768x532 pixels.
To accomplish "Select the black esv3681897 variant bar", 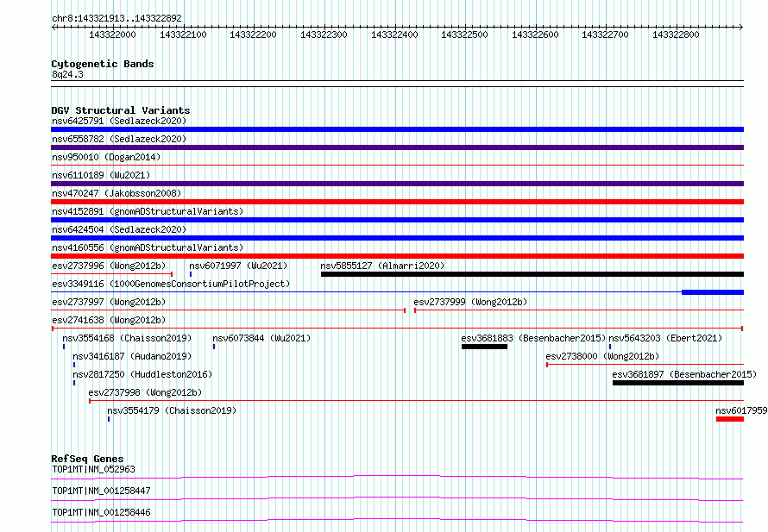I will point(678,383).
